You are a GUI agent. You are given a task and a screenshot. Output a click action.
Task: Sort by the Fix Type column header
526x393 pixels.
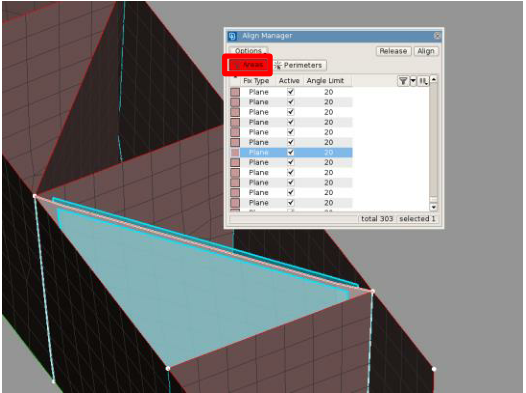pos(256,81)
